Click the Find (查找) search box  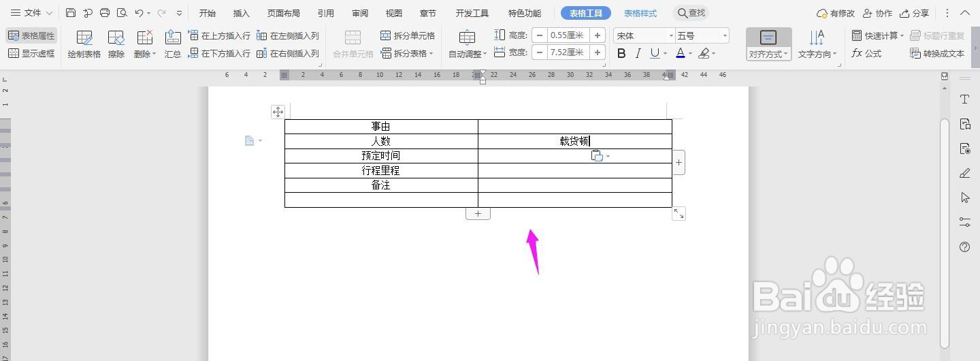691,13
